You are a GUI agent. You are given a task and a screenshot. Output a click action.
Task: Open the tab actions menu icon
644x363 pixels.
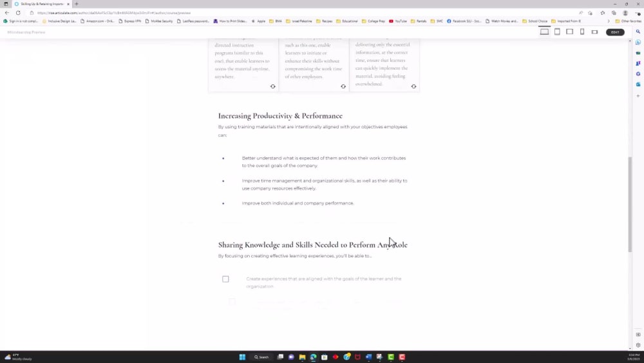point(6,4)
